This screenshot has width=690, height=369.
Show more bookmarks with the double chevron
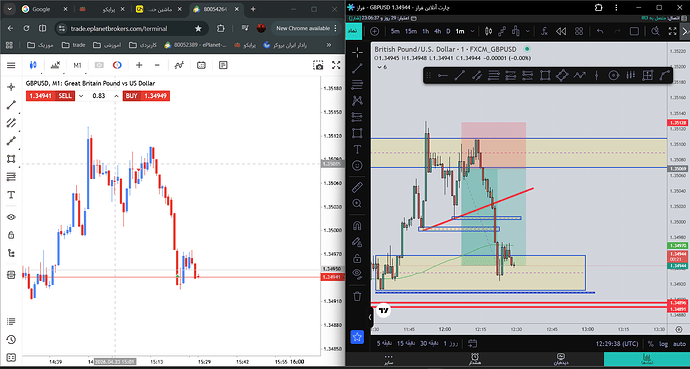329,45
